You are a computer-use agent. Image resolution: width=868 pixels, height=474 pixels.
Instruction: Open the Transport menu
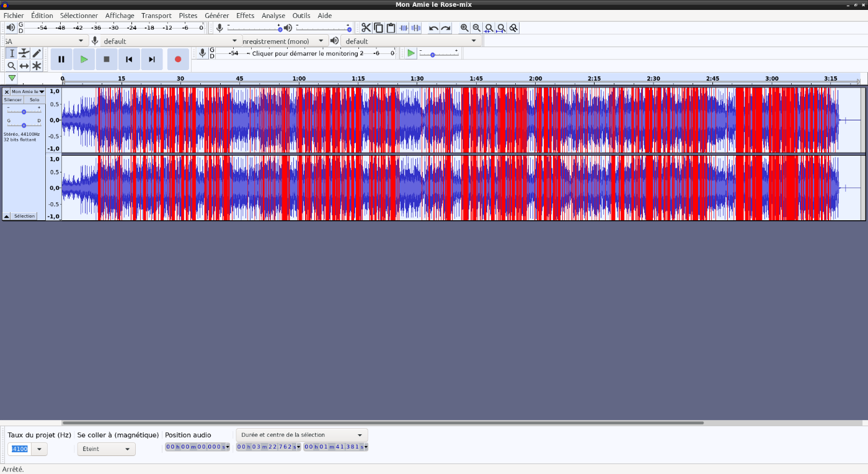point(156,16)
